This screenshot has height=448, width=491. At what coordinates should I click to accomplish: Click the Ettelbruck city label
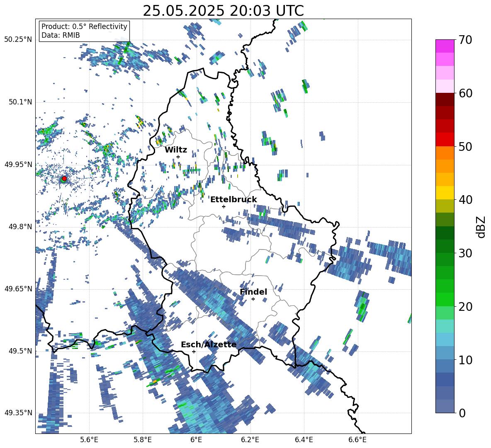233,200
